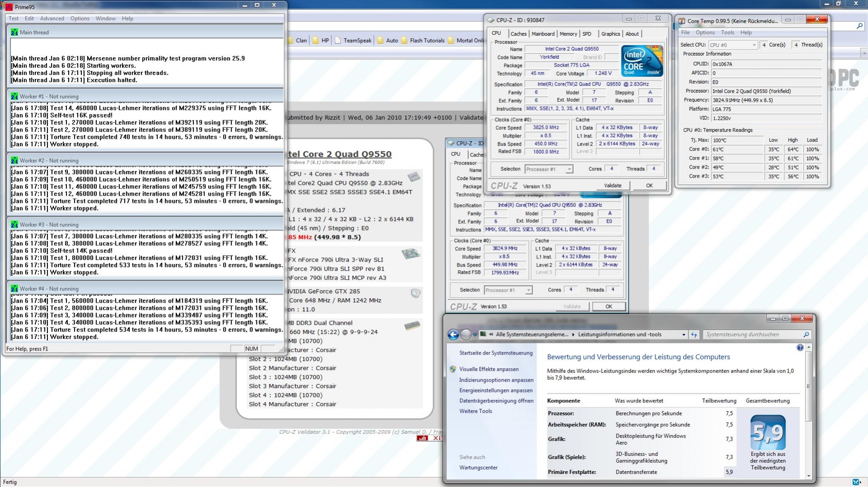
Task: Click the Main thread window icon
Action: coord(14,32)
